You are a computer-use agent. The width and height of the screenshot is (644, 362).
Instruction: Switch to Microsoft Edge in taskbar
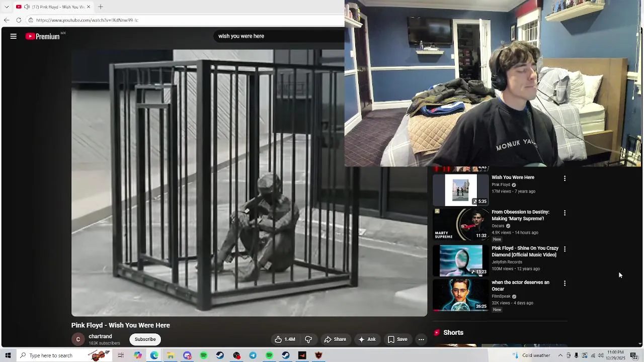[154, 355]
